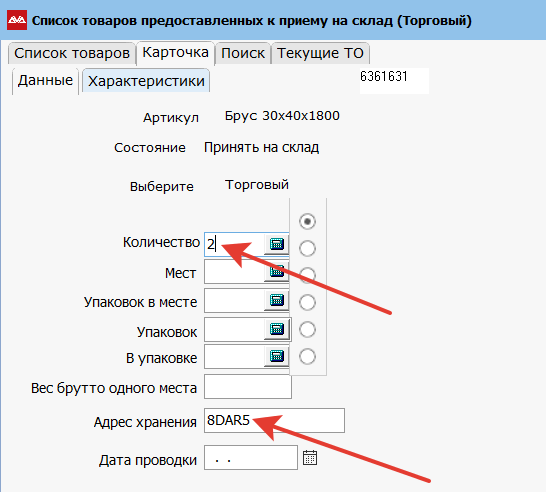Image resolution: width=546 pixels, height=492 pixels.
Task: Switch to Текущие ТО tab
Action: click(320, 53)
